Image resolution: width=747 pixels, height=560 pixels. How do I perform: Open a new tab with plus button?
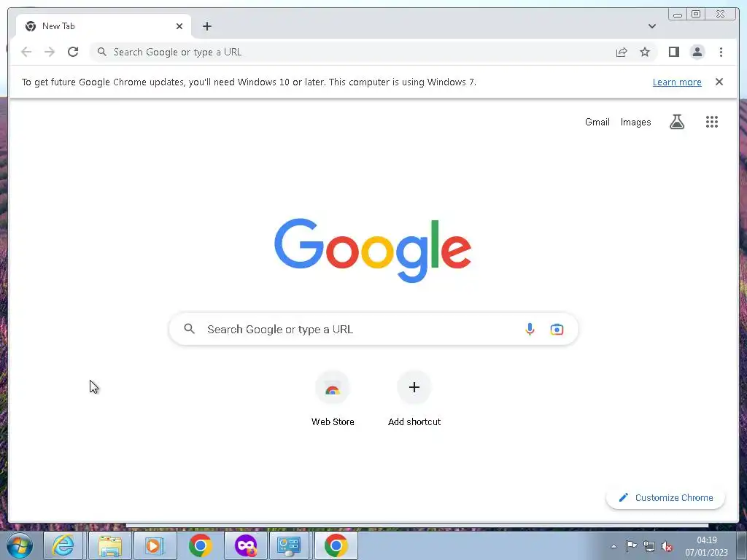(206, 26)
